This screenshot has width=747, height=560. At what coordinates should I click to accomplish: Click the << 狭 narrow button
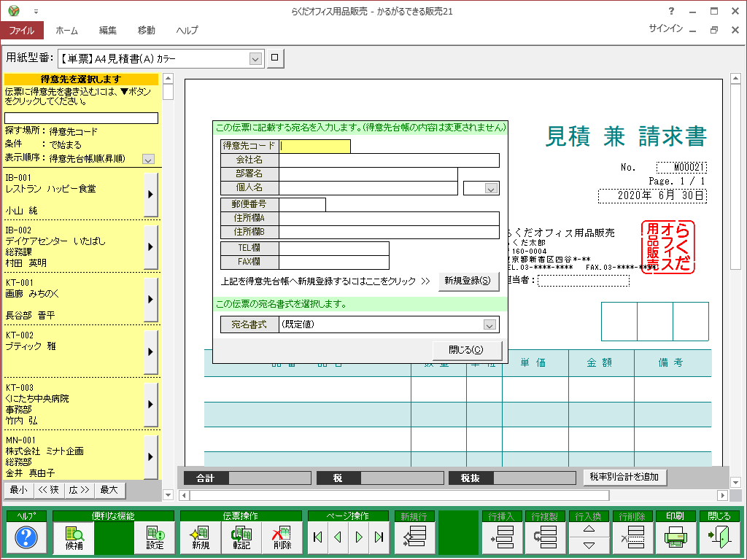coord(49,490)
